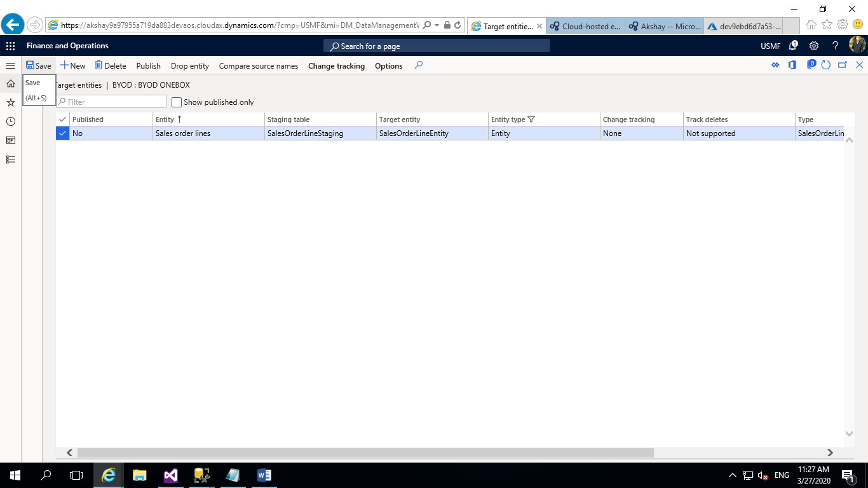
Task: Click New to add entity
Action: (72, 65)
